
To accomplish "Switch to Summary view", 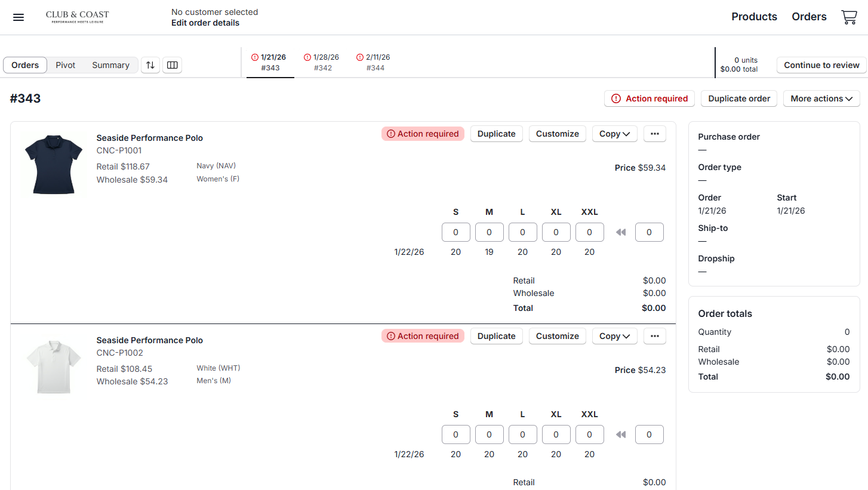I will pos(110,65).
